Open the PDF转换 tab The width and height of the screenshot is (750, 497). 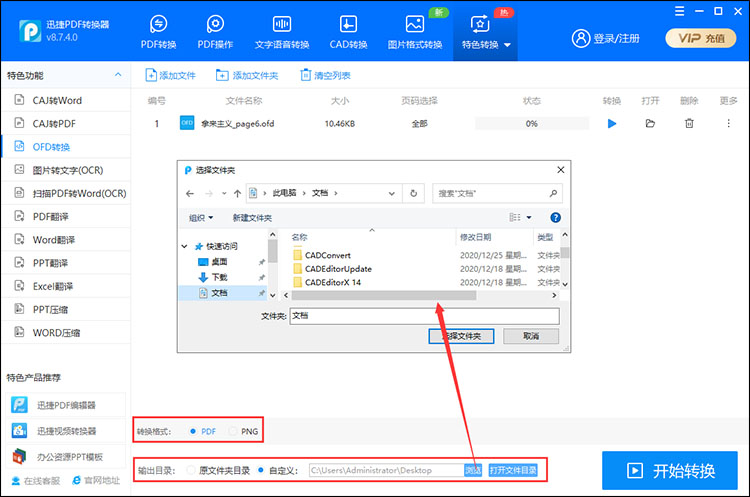158,32
